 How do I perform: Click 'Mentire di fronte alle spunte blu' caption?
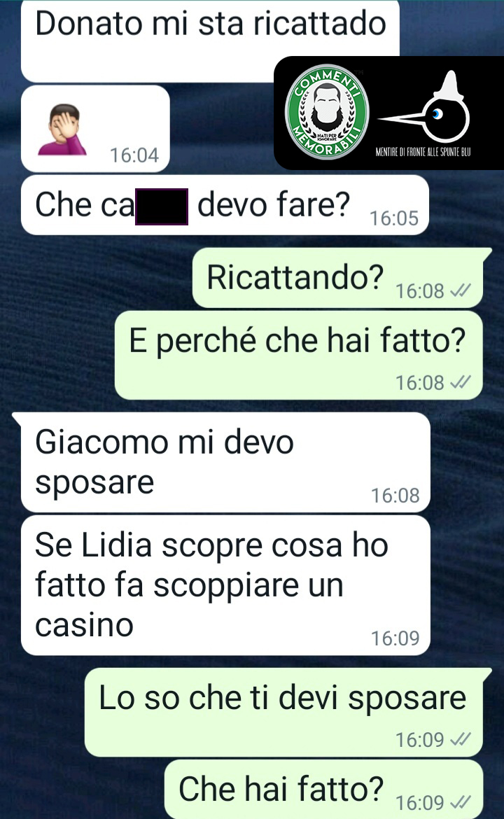[423, 152]
